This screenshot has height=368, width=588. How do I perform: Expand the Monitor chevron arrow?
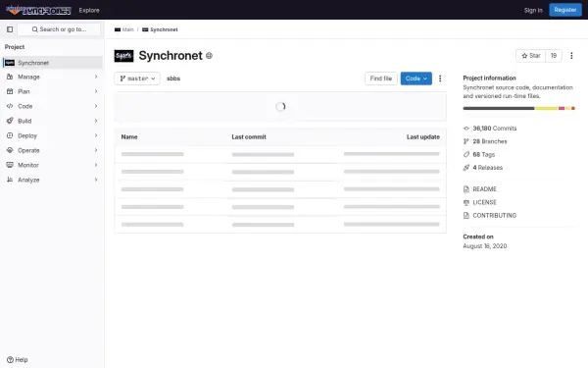coord(96,165)
